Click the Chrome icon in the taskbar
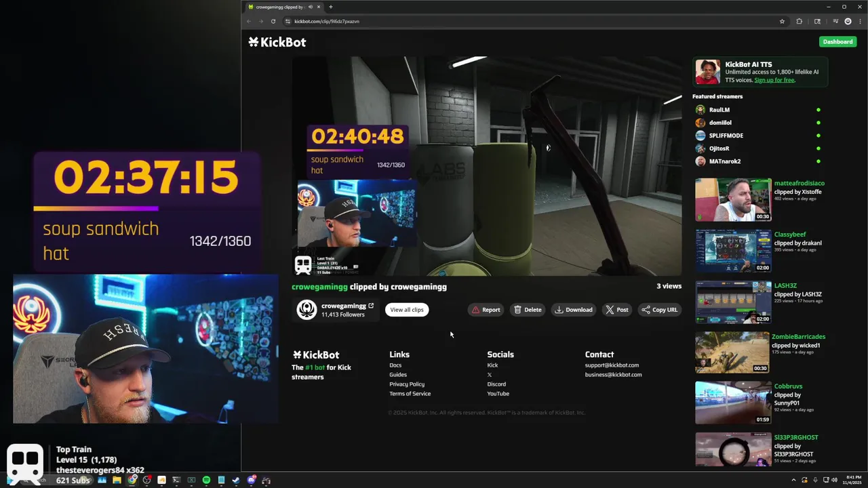 pyautogui.click(x=132, y=481)
